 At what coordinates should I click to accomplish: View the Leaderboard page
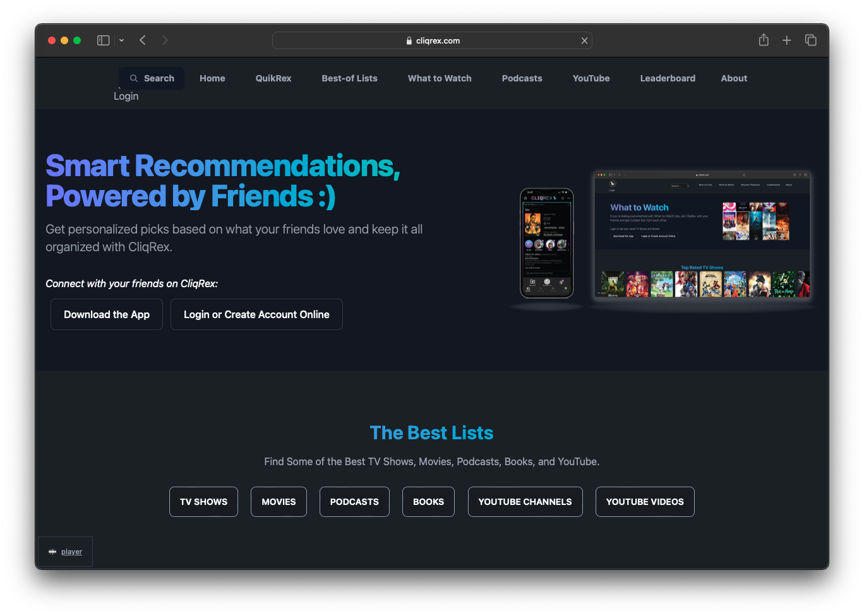coord(668,78)
